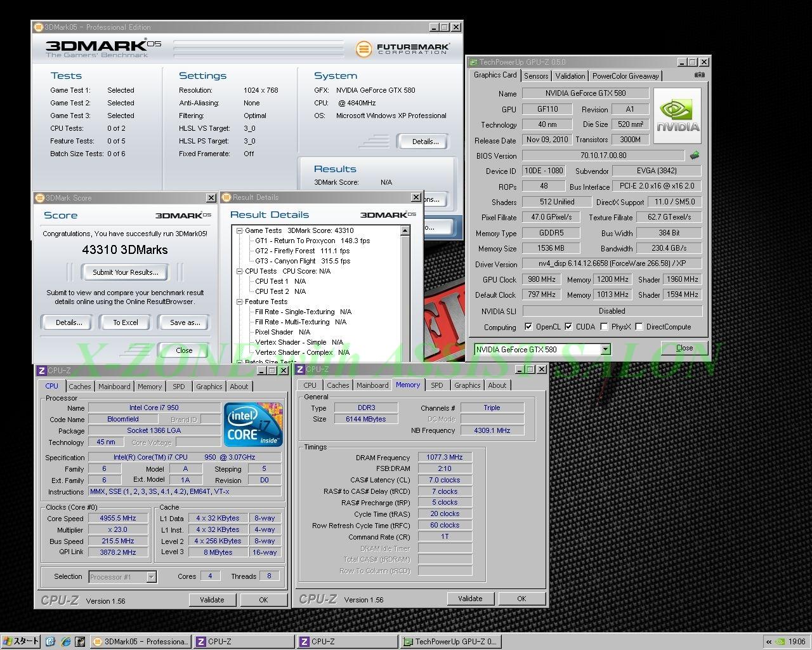812x650 pixels.
Task: Select the GT1 - Return To Proxycon row
Action: 312,241
